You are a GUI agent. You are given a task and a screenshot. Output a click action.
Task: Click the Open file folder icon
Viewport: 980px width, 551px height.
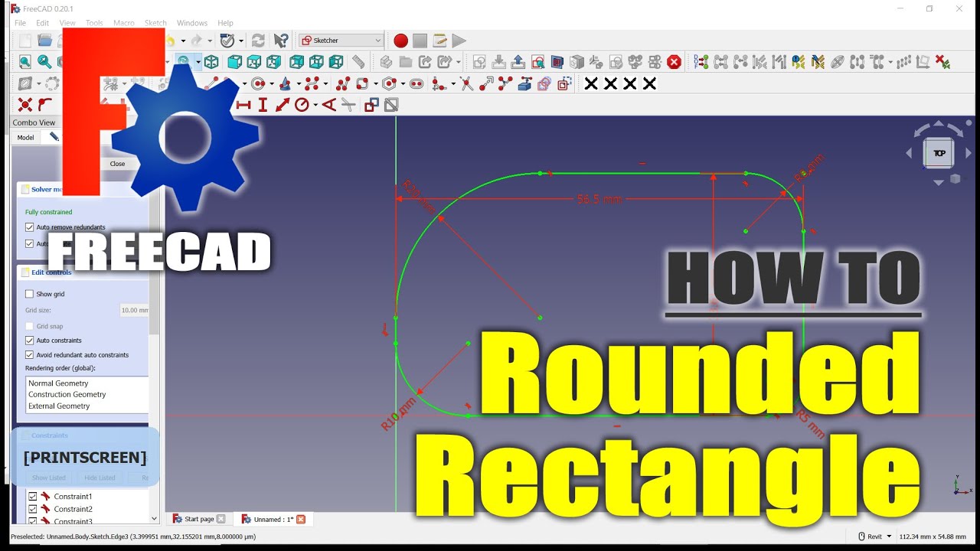(x=44, y=41)
